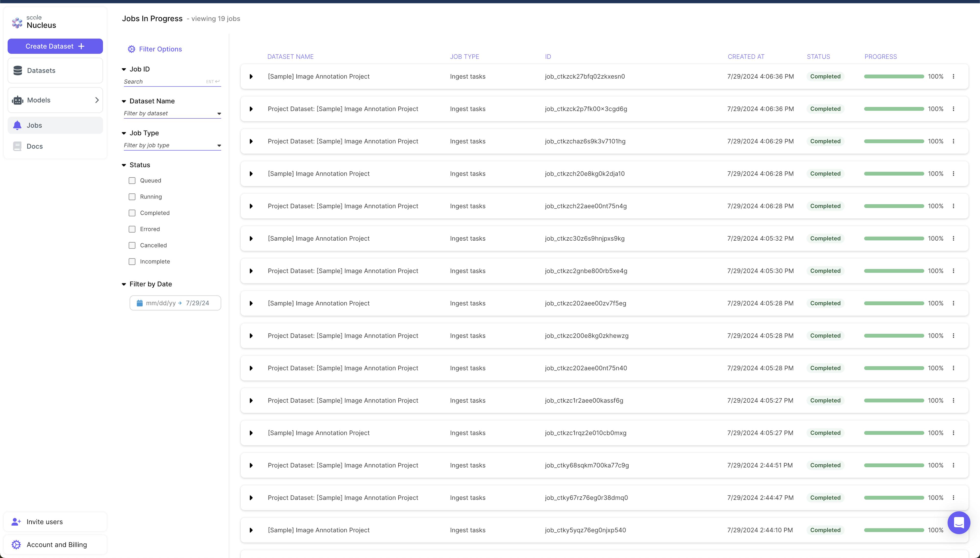
Task: Click the Job ID search field
Action: click(164, 82)
